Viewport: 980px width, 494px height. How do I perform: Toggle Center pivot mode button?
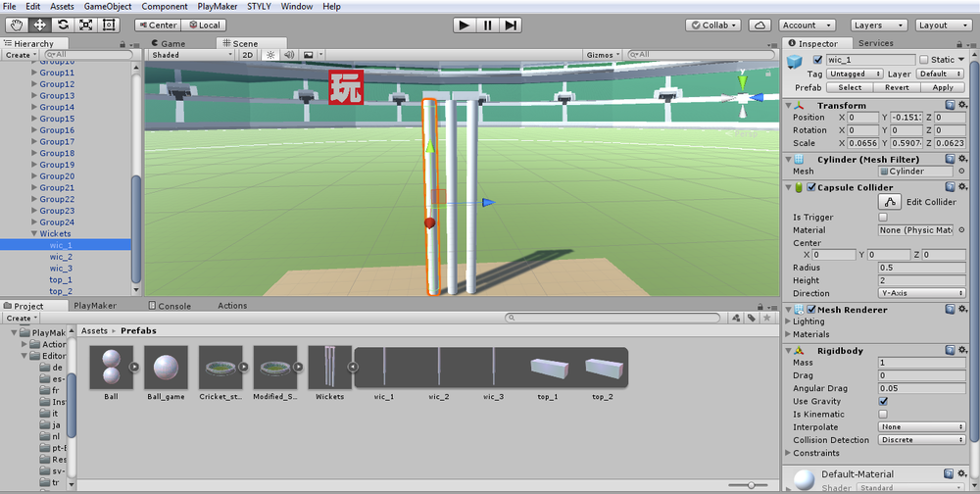click(158, 25)
